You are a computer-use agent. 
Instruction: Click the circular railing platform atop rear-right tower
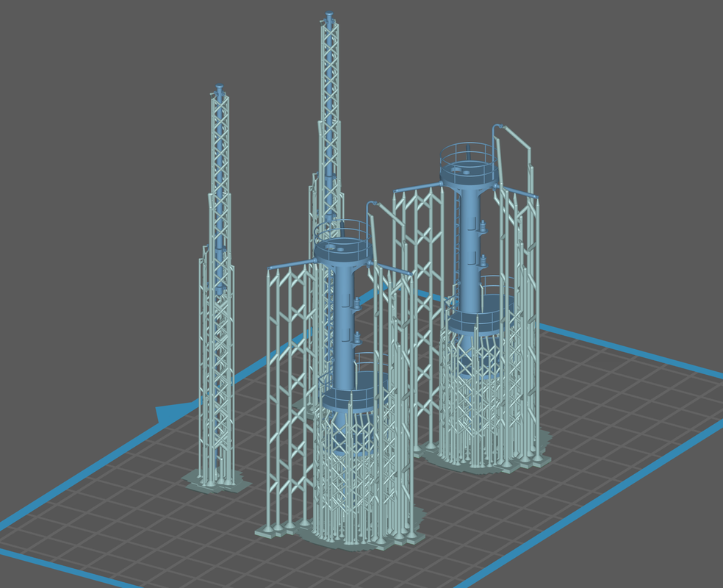coord(468,167)
